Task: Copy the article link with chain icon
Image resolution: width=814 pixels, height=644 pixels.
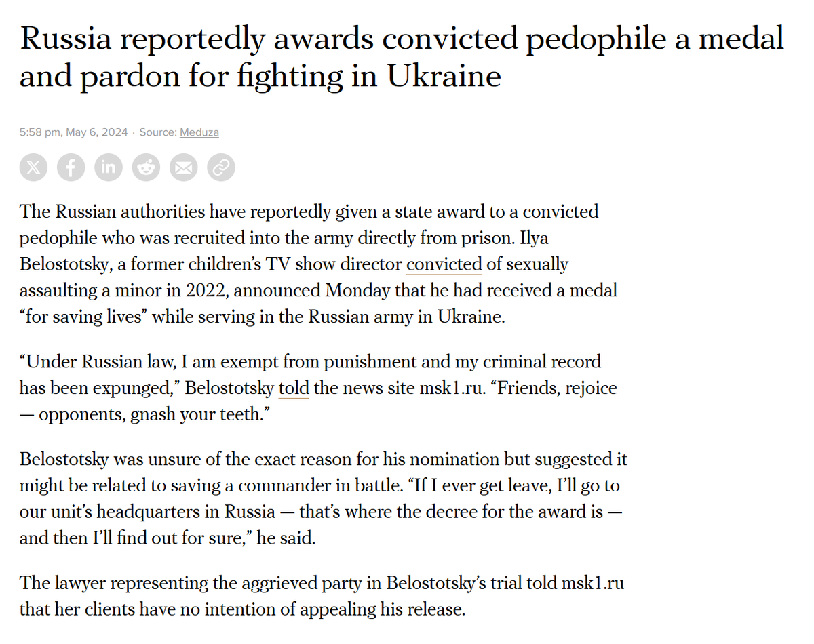Action: pyautogui.click(x=220, y=167)
